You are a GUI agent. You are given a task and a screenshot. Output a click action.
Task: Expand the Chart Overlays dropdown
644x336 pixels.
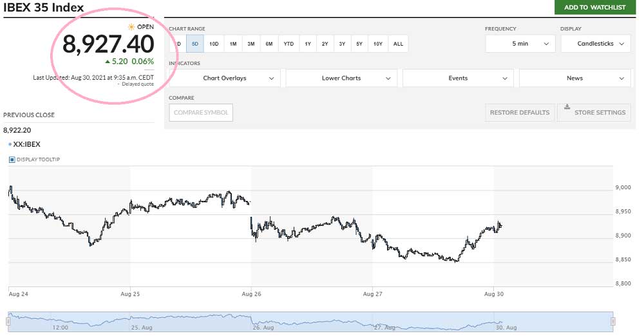pyautogui.click(x=225, y=78)
